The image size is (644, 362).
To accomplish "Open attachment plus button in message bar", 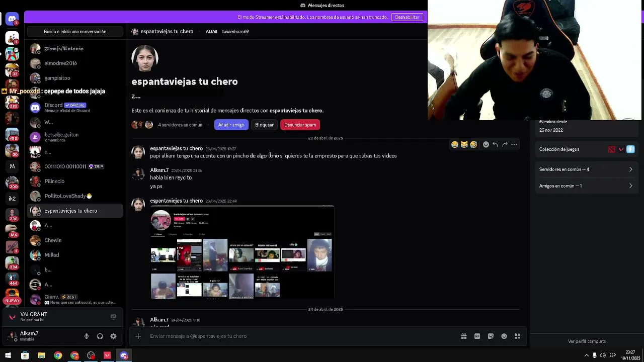I will click(138, 336).
